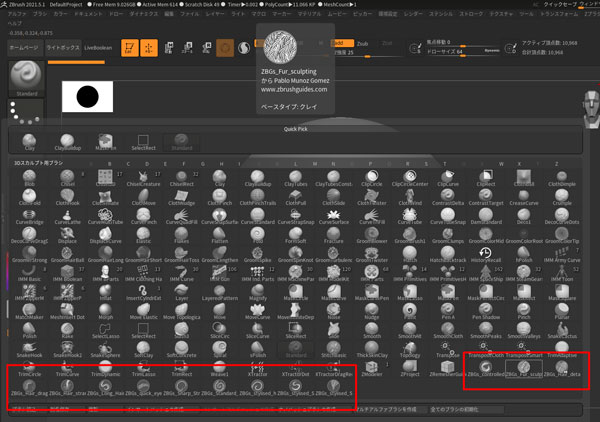
Task: Toggle the Edit mode button
Action: tap(130, 48)
